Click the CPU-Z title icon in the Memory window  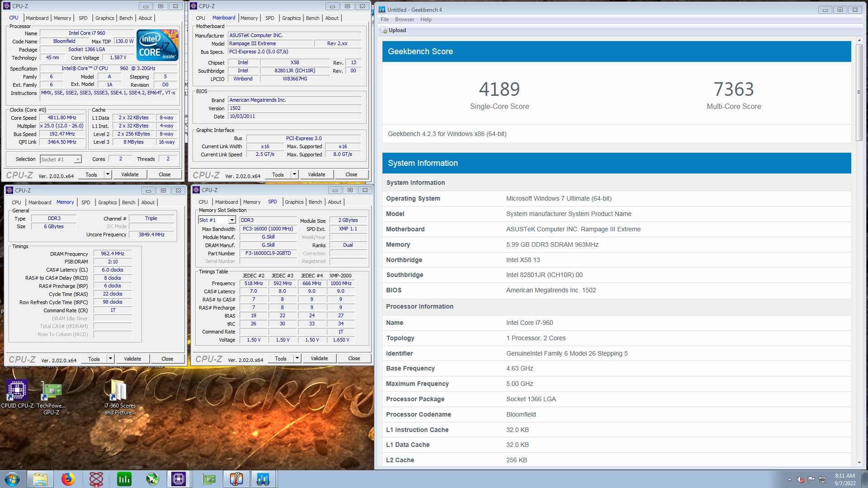click(9, 190)
